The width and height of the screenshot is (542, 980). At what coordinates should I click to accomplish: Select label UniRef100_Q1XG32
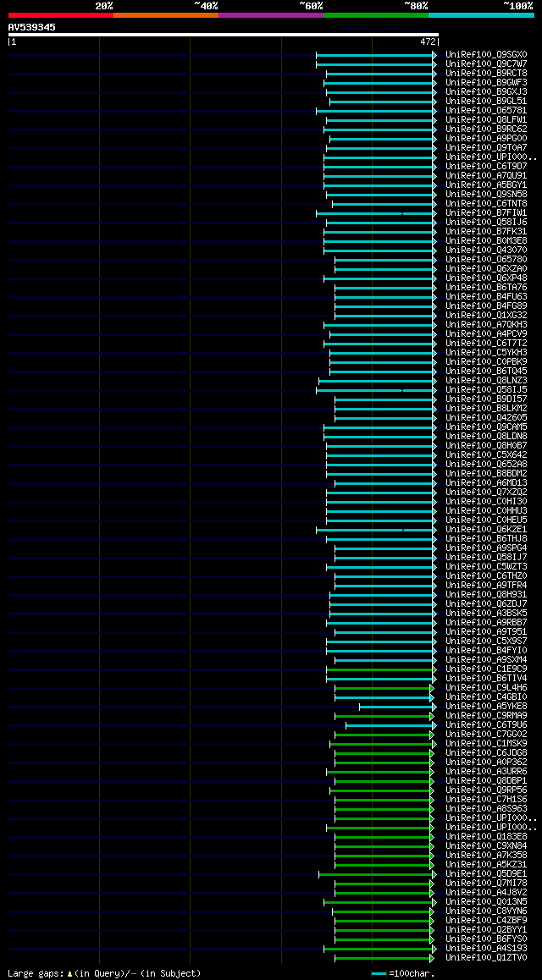coord(486,316)
